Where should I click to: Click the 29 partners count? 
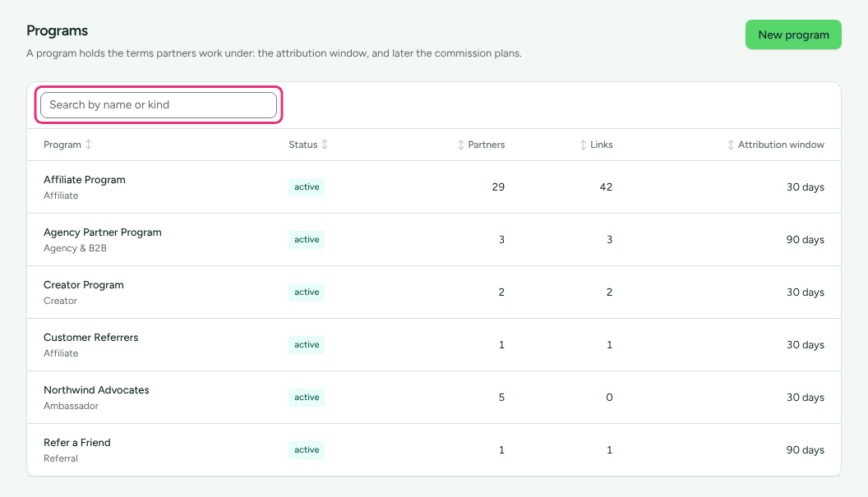coord(498,187)
